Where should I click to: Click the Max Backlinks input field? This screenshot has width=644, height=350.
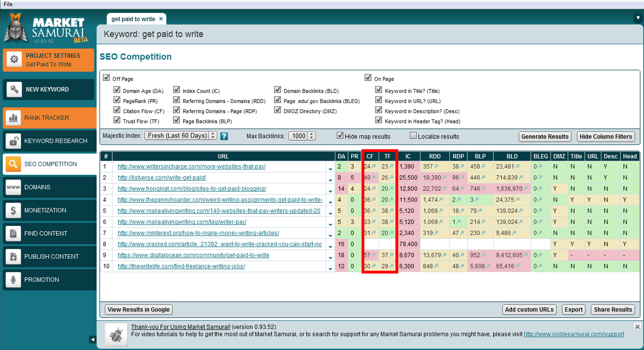(298, 136)
